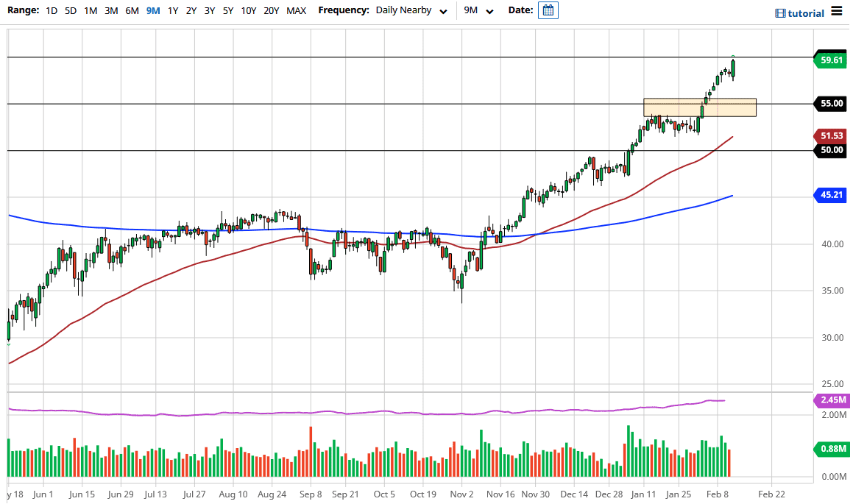Open the hamburger menu icon
The image size is (853, 504).
836,11
